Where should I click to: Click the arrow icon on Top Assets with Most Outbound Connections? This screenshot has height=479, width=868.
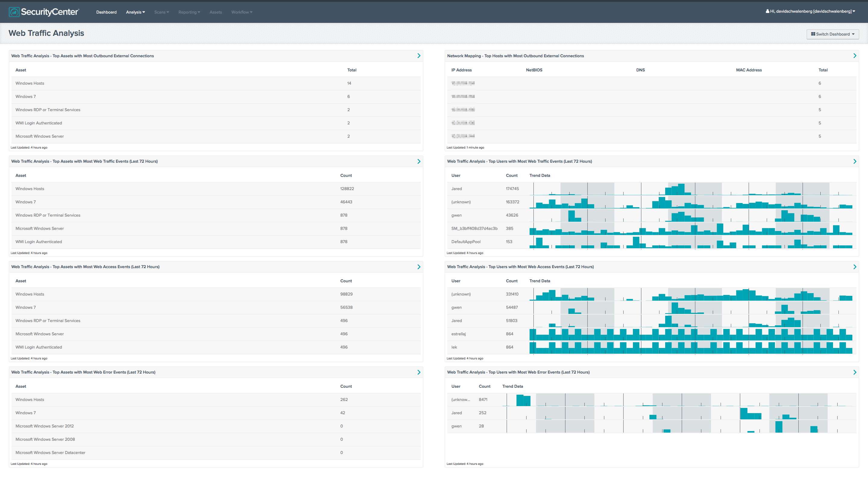click(x=419, y=55)
